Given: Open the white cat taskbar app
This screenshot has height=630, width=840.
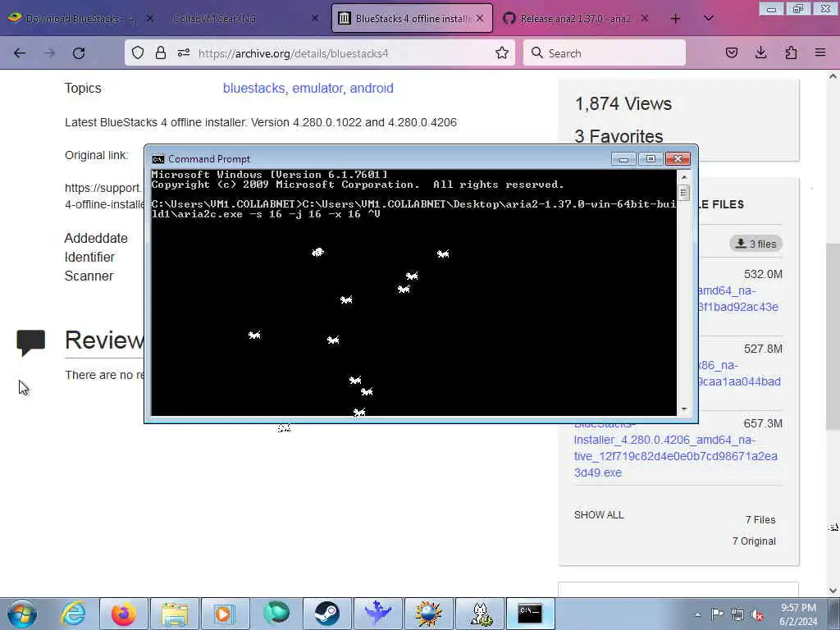Looking at the screenshot, I should pos(480,614).
